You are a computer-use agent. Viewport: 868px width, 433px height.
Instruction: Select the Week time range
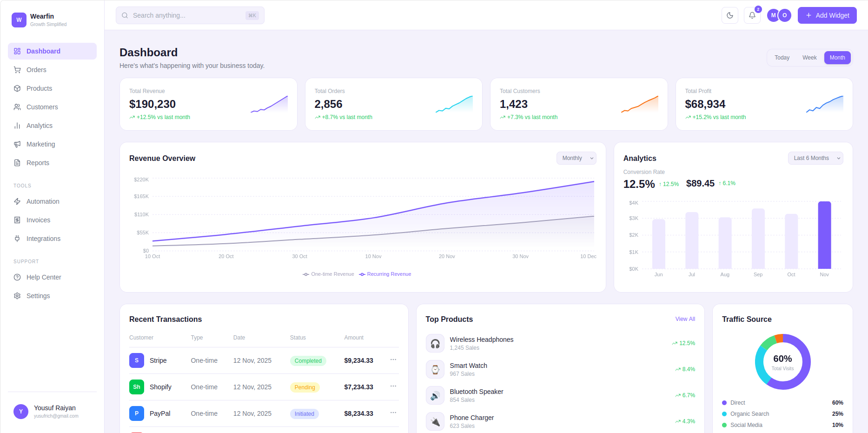(x=809, y=58)
